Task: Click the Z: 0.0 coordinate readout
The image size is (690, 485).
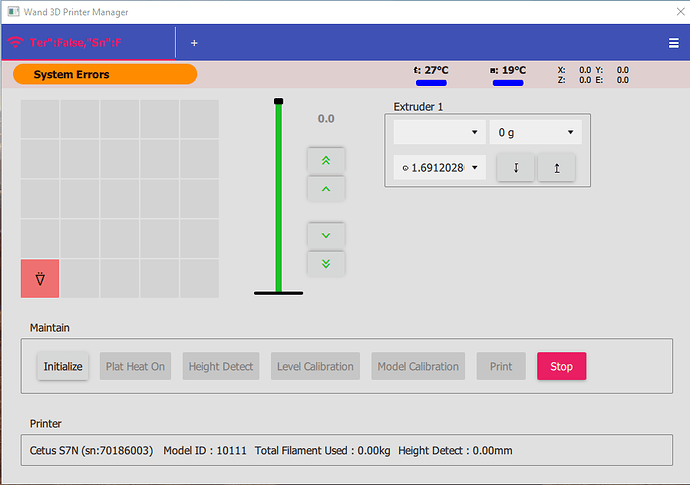Action: [575, 80]
